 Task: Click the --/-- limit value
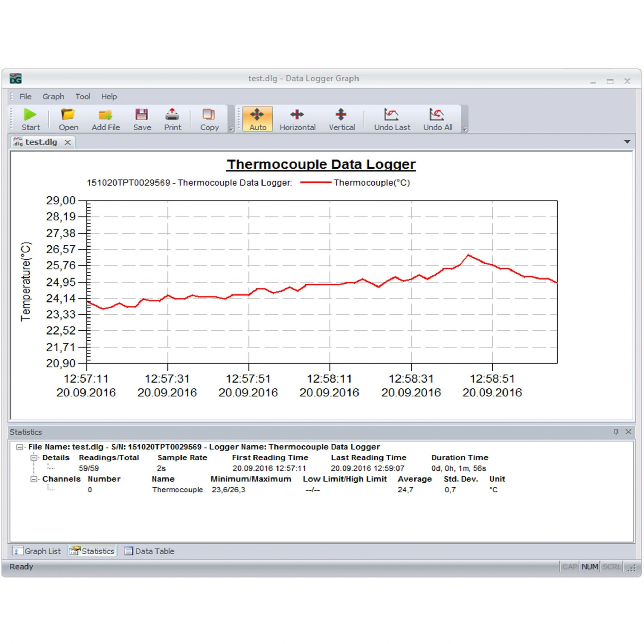313,490
